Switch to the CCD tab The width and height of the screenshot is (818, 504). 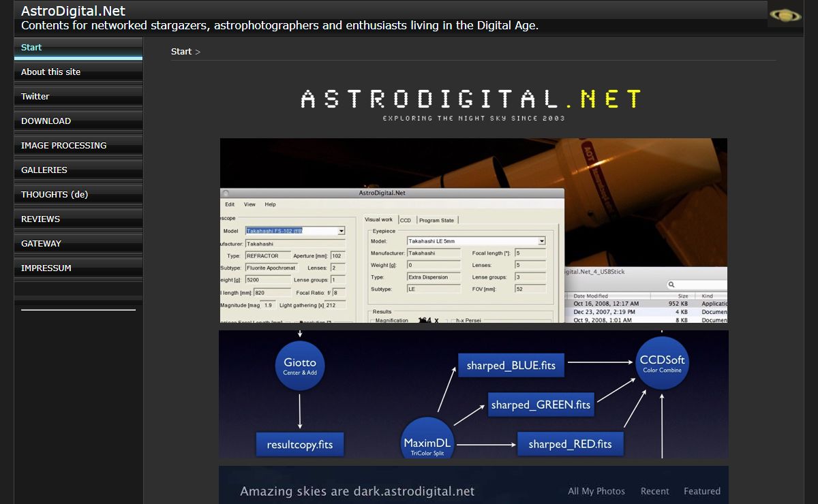point(406,220)
